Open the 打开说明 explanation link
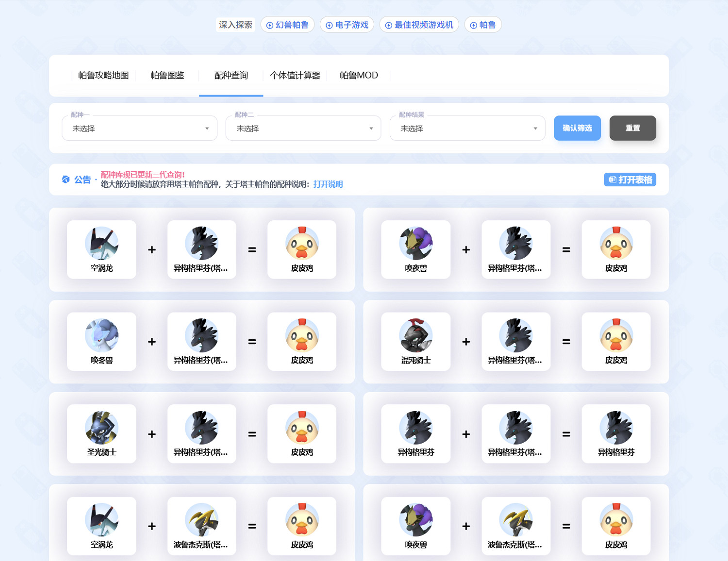The width and height of the screenshot is (728, 561). (x=328, y=184)
